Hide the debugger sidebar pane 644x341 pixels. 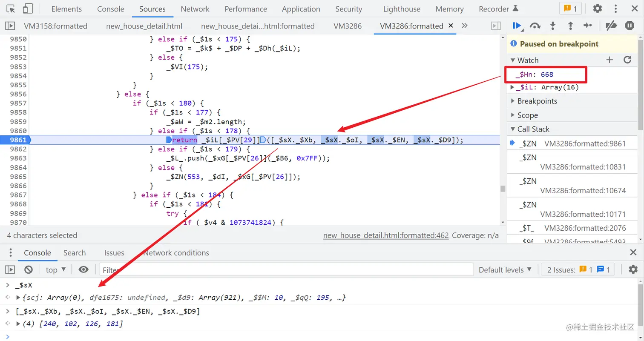point(496,26)
